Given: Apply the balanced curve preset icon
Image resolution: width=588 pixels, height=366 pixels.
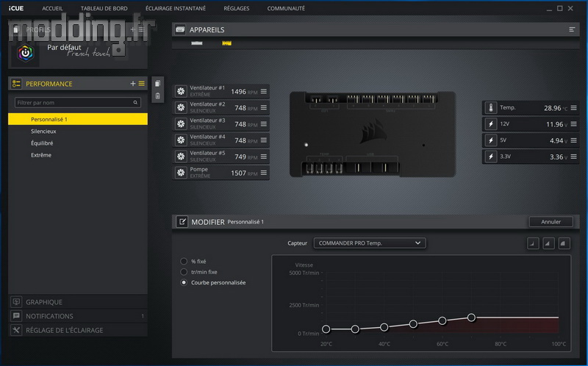Looking at the screenshot, I should click(548, 243).
